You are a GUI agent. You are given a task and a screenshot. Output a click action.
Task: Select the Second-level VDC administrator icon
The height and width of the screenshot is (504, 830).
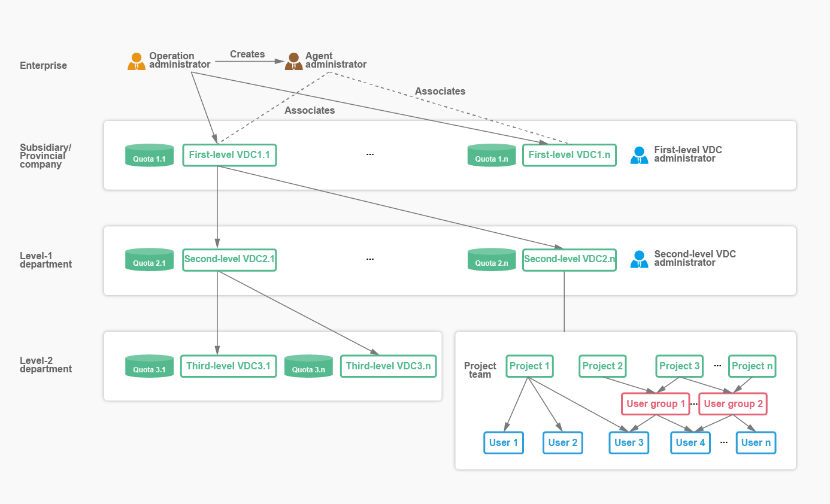[x=639, y=259]
